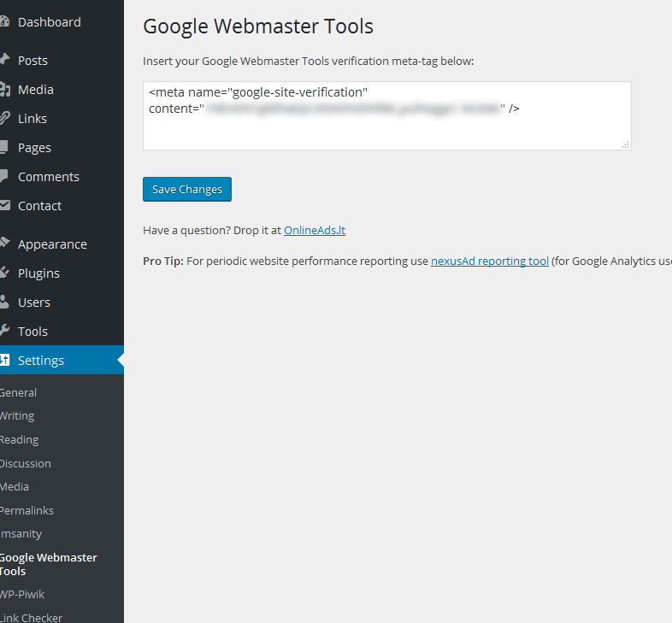
Task: Open Writing settings submenu
Action: tap(17, 416)
